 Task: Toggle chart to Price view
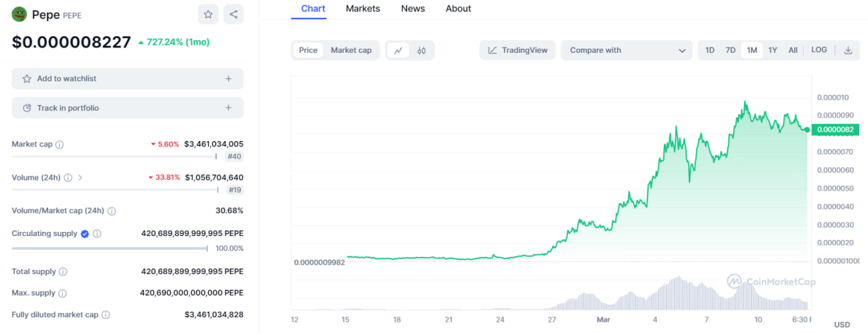coord(308,50)
